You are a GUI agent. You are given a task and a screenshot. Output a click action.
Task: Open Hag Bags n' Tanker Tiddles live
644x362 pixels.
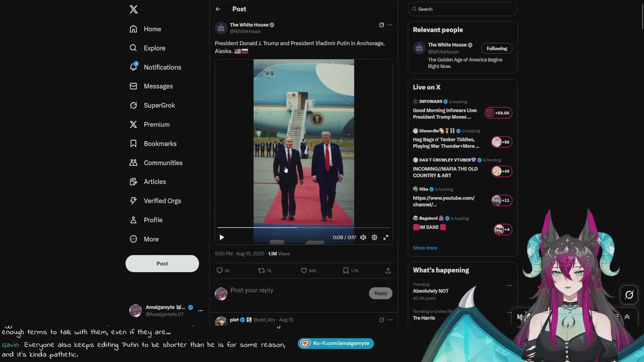(446, 143)
